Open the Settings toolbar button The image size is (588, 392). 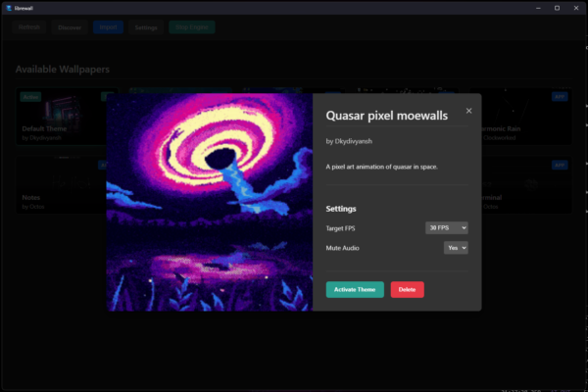(x=146, y=27)
